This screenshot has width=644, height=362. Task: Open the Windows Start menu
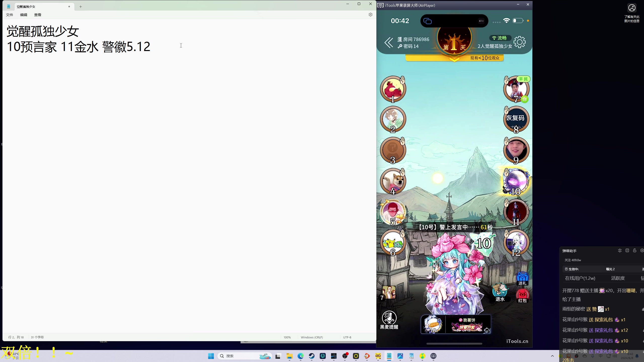pyautogui.click(x=211, y=356)
